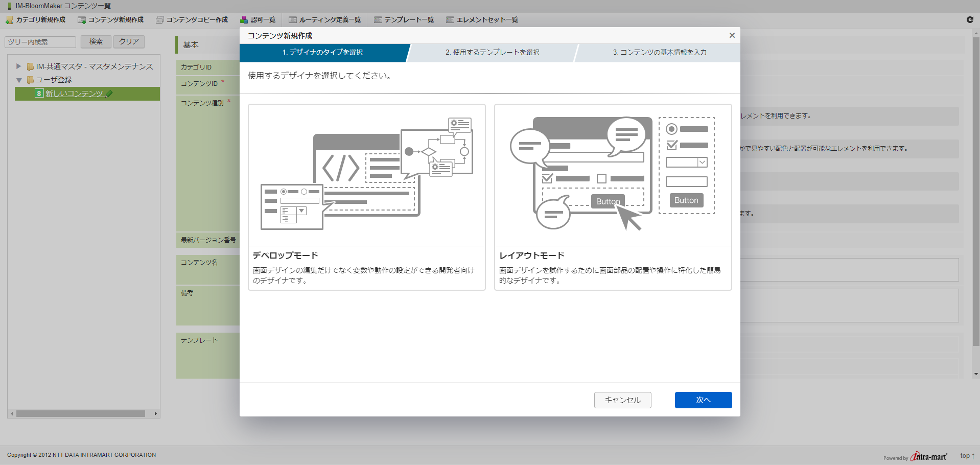Choose the レイアウトモード designer card
Screen dimensions: 980x465
(x=613, y=197)
